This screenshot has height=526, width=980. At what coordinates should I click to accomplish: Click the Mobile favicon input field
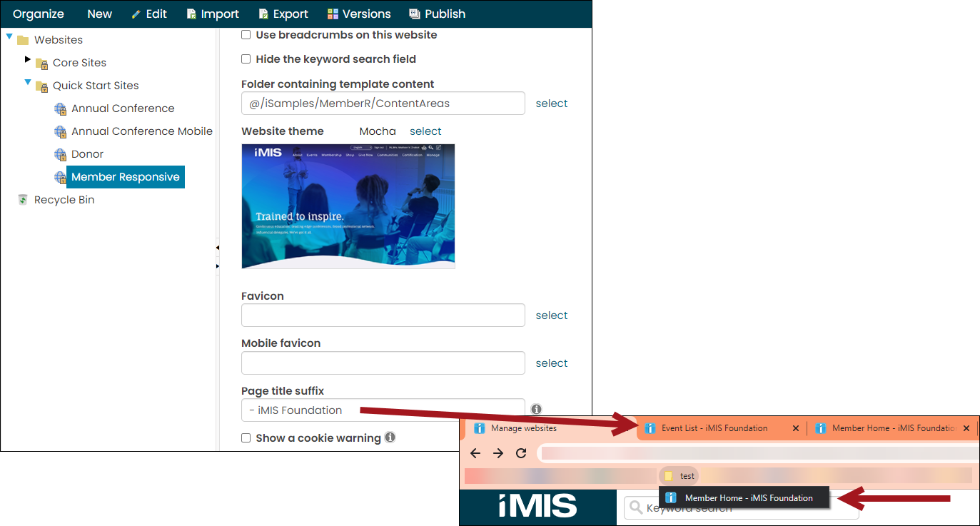[x=383, y=363]
